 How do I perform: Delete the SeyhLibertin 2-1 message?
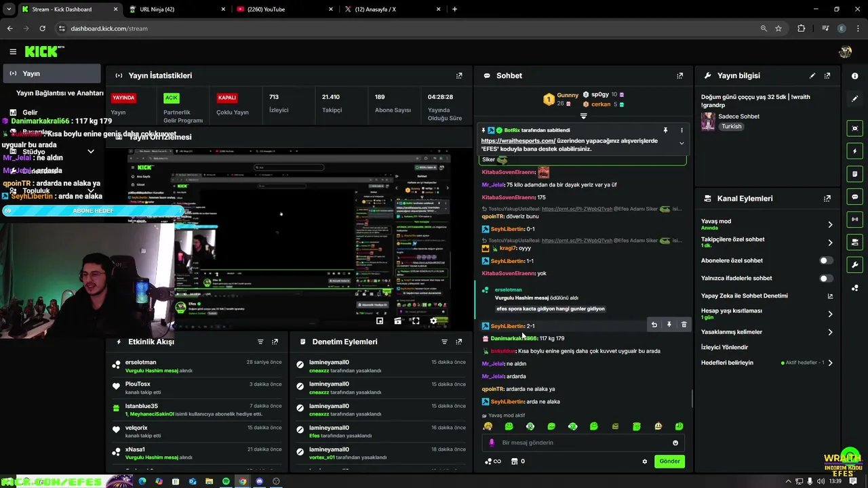click(x=684, y=325)
